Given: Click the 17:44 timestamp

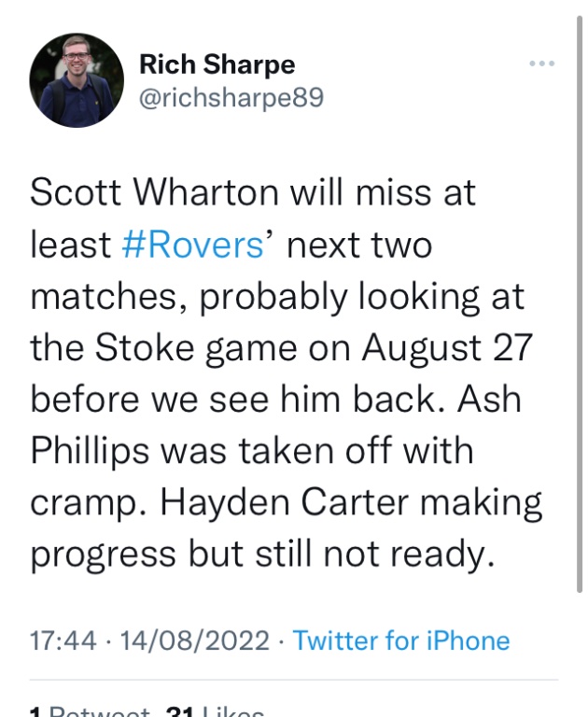Looking at the screenshot, I should click(x=63, y=640).
